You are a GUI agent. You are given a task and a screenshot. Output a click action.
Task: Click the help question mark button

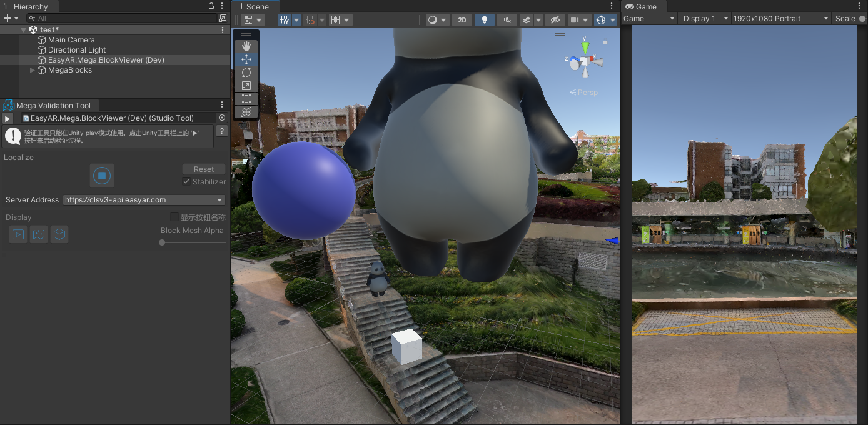tap(221, 131)
